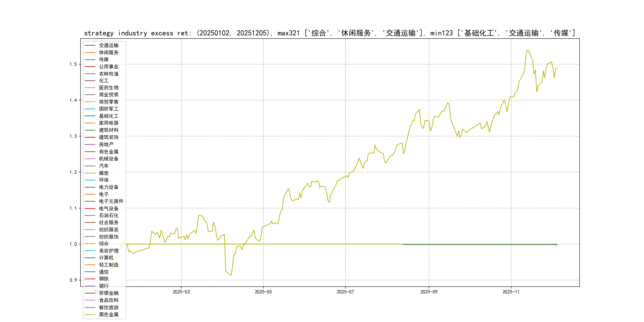
Task: Click the chart title text
Action: pyautogui.click(x=330, y=33)
